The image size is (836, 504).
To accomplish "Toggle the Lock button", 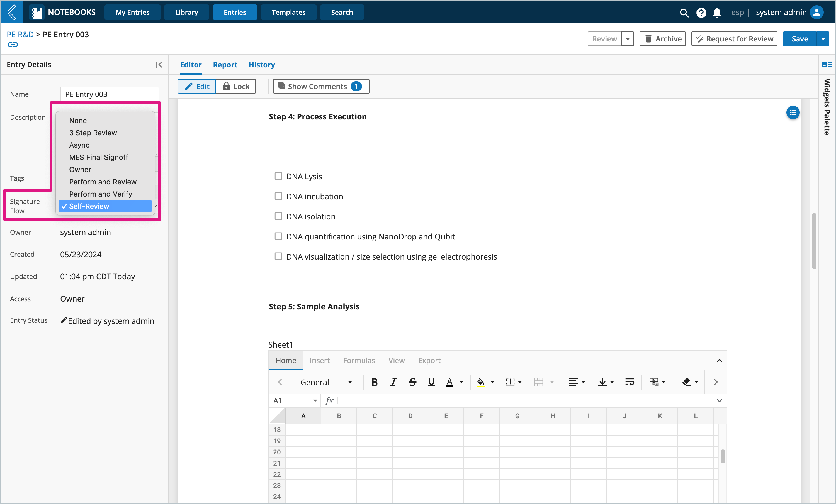I will (x=236, y=86).
